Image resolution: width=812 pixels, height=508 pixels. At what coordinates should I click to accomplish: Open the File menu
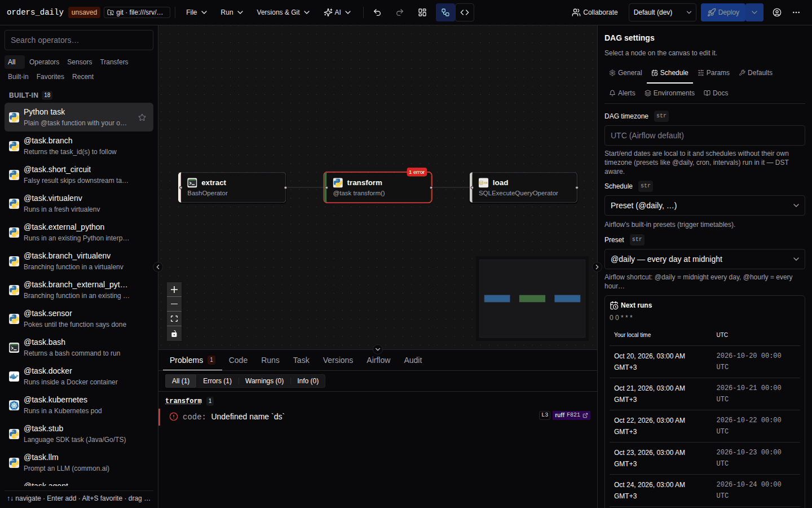coord(196,12)
